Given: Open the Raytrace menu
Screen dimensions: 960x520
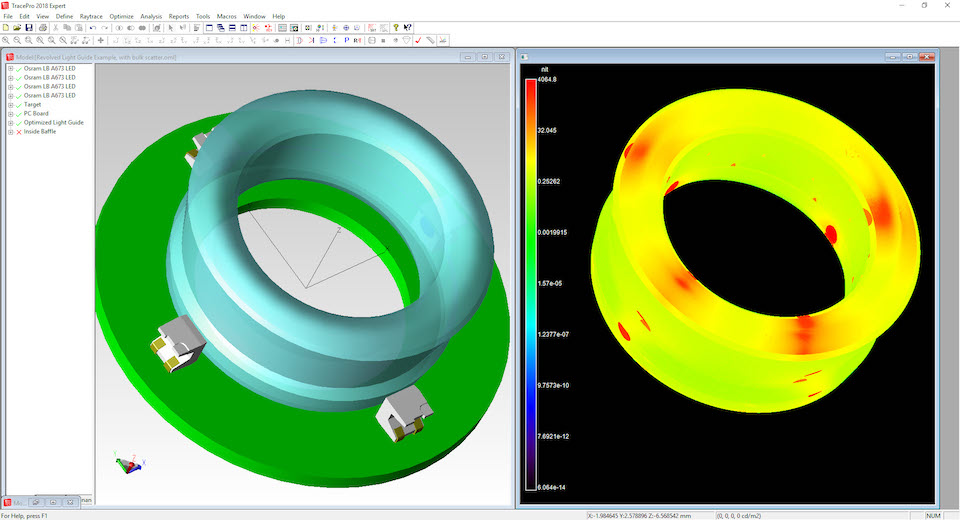Looking at the screenshot, I should coord(91,17).
